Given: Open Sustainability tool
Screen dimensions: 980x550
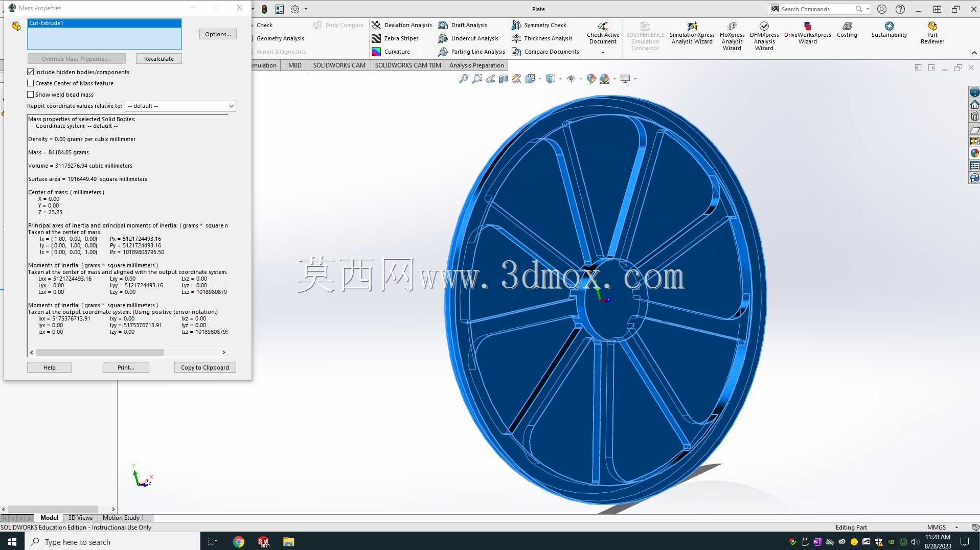Looking at the screenshot, I should (890, 30).
